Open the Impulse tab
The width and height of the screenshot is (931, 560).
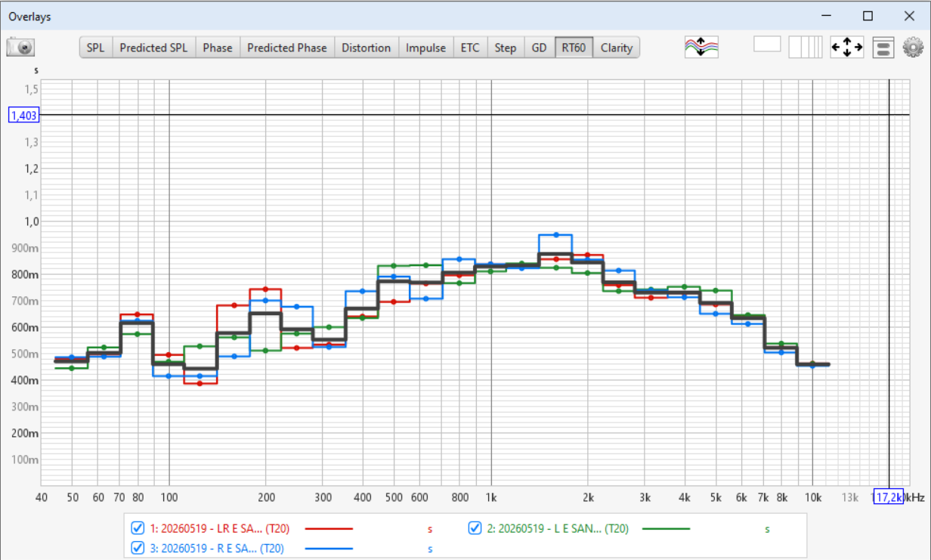coord(426,48)
